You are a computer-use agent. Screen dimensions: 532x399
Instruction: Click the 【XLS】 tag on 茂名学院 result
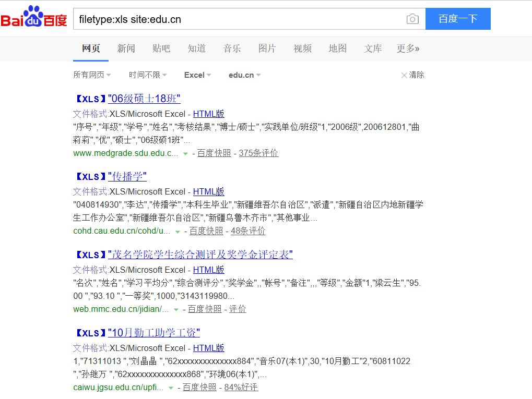[x=91, y=255]
